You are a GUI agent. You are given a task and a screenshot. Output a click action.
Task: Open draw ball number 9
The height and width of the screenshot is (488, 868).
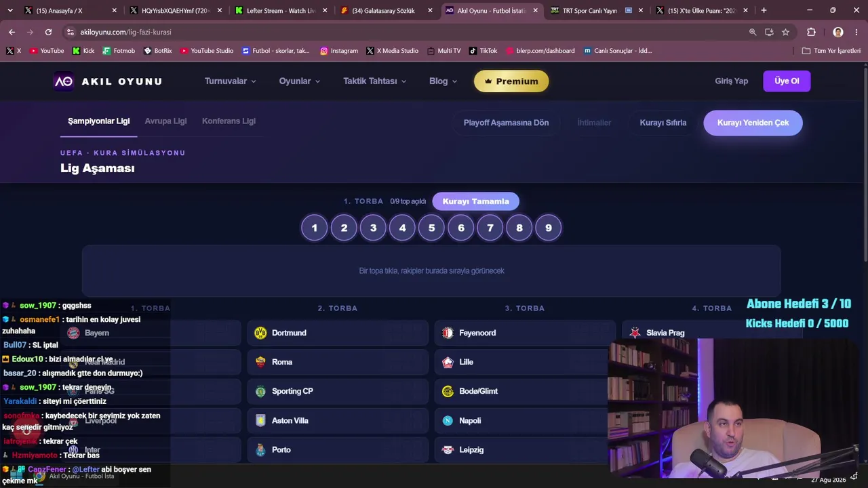(549, 228)
